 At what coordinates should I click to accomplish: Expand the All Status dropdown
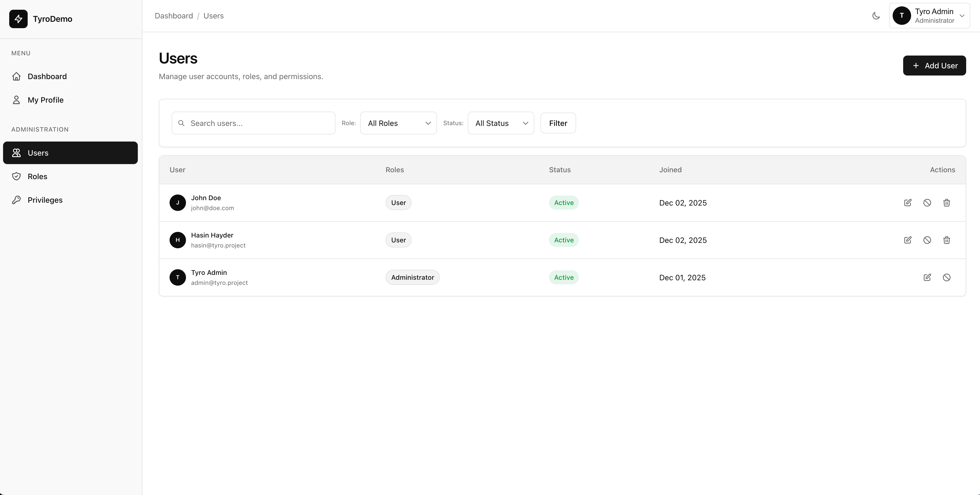click(x=501, y=123)
